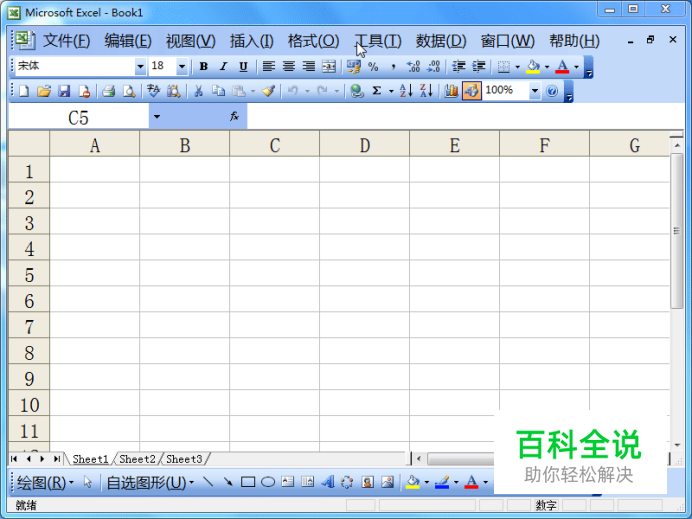
Task: Click the Print icon
Action: click(x=109, y=91)
